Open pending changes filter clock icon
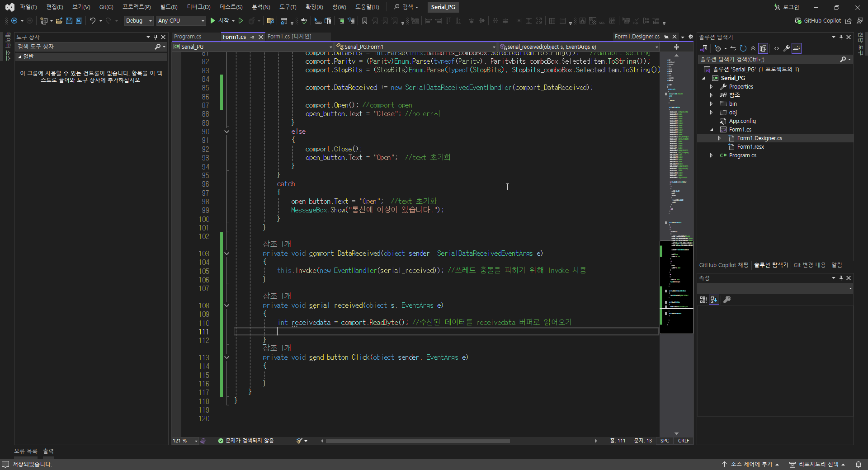 coord(718,48)
